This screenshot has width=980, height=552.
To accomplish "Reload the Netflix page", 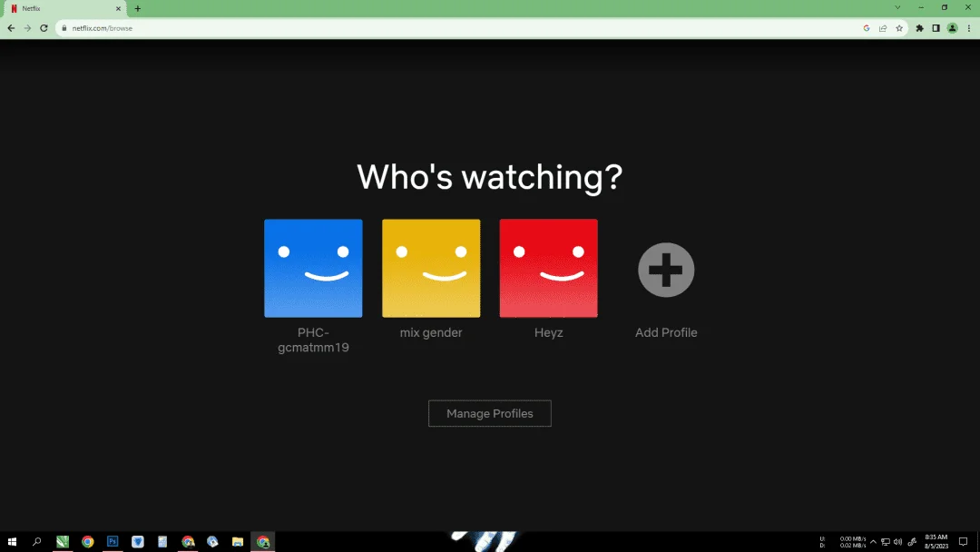I will point(44,28).
